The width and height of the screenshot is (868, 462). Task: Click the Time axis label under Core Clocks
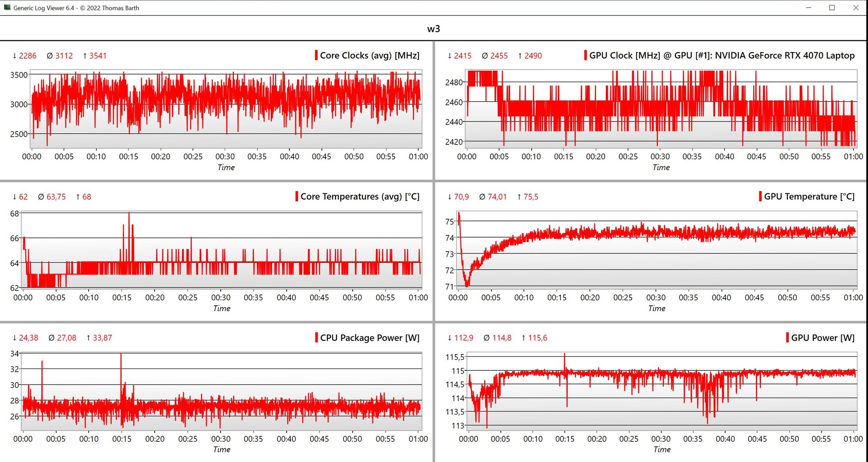(x=226, y=168)
